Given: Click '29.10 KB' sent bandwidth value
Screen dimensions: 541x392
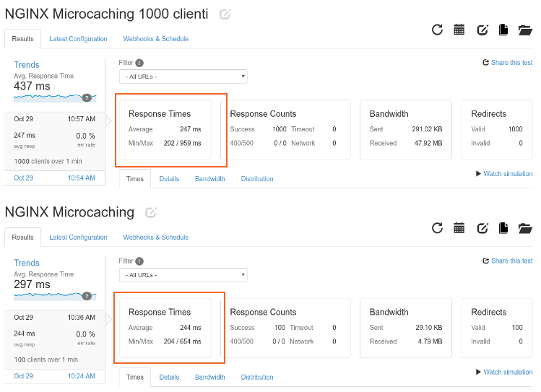Looking at the screenshot, I should click(428, 328).
